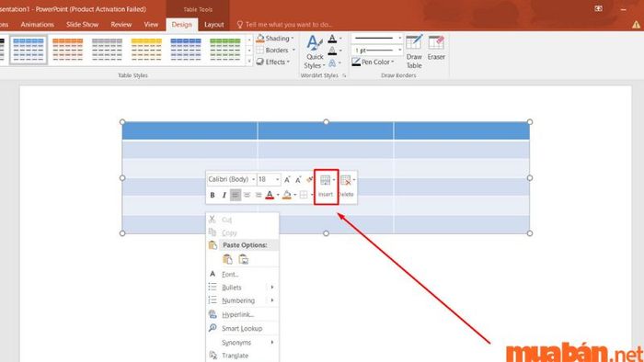Click the first header cell of the table
Image resolution: width=644 pixels, height=362 pixels.
click(x=190, y=130)
